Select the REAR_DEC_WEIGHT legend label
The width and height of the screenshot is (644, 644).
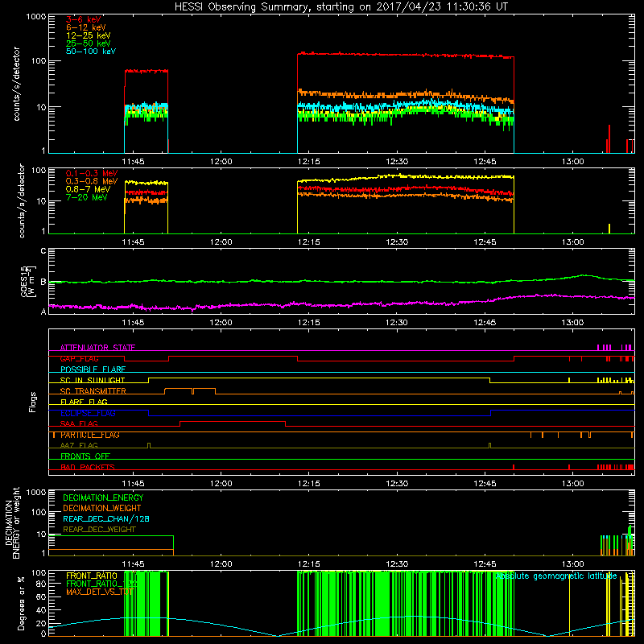coord(99,530)
